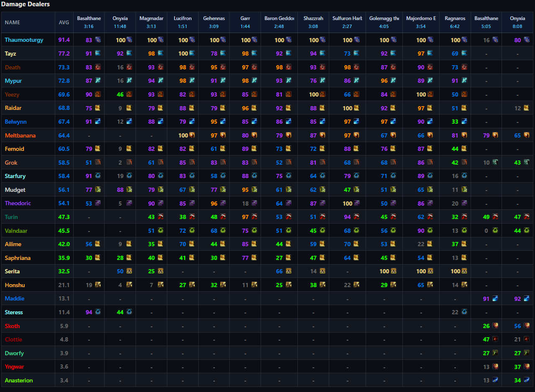The width and height of the screenshot is (535, 392).
Task: Click spec icon in Belwynn's Golemagg cell
Action: coord(393,122)
